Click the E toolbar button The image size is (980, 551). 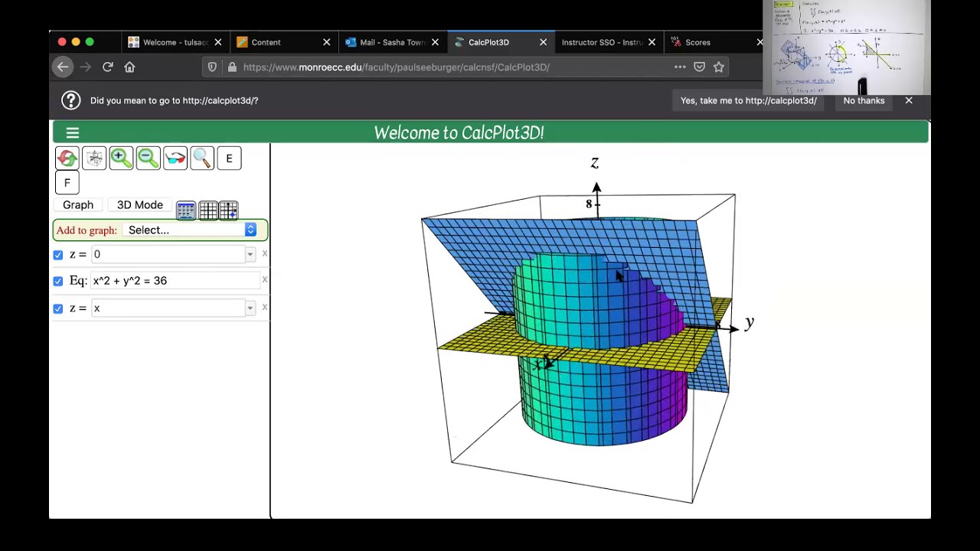(x=229, y=158)
